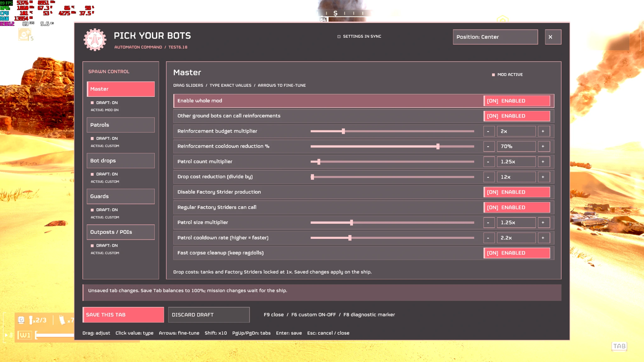Decrease Reinforcement cooldown reduction with minus
644x362 pixels.
coord(489,146)
